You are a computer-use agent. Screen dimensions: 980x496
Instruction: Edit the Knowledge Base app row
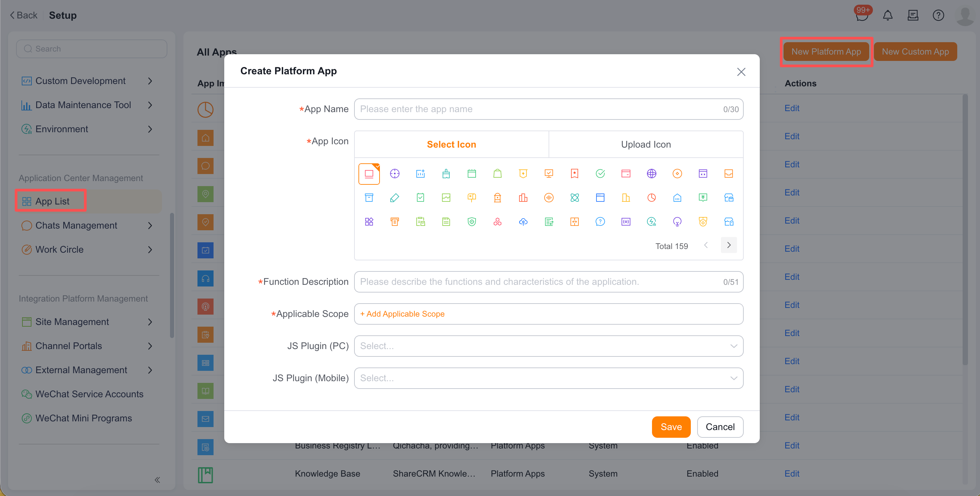pyautogui.click(x=792, y=474)
